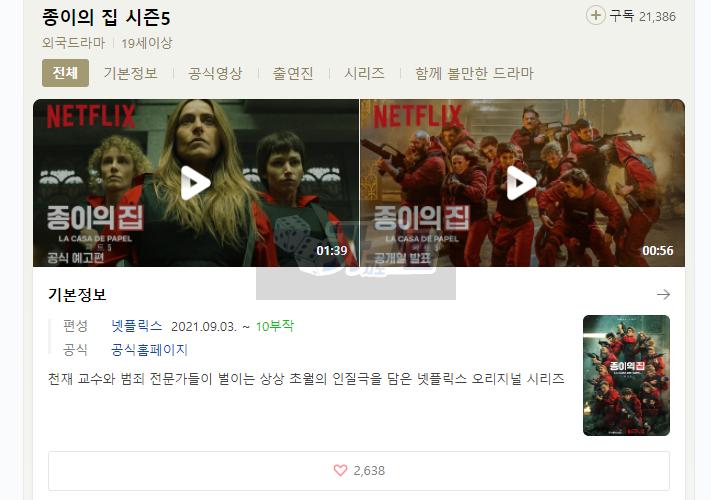
Task: Switch to the 기본정보 tab
Action: (x=130, y=73)
